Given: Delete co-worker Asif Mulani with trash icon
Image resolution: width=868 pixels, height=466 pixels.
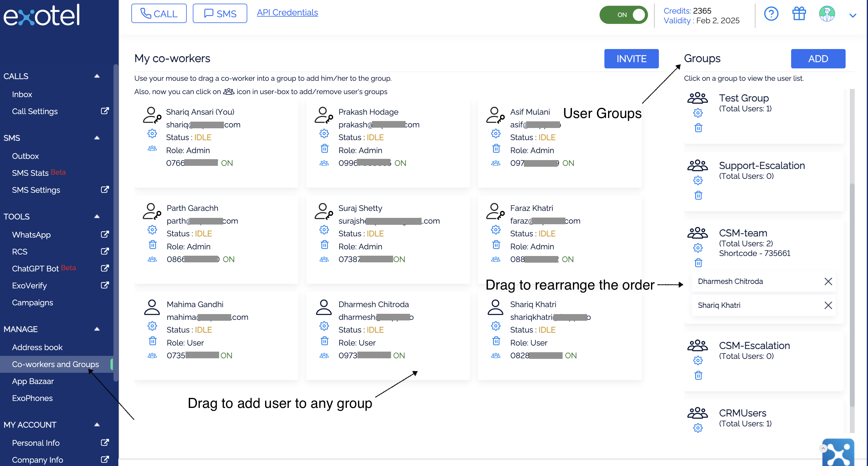Looking at the screenshot, I should tap(496, 148).
